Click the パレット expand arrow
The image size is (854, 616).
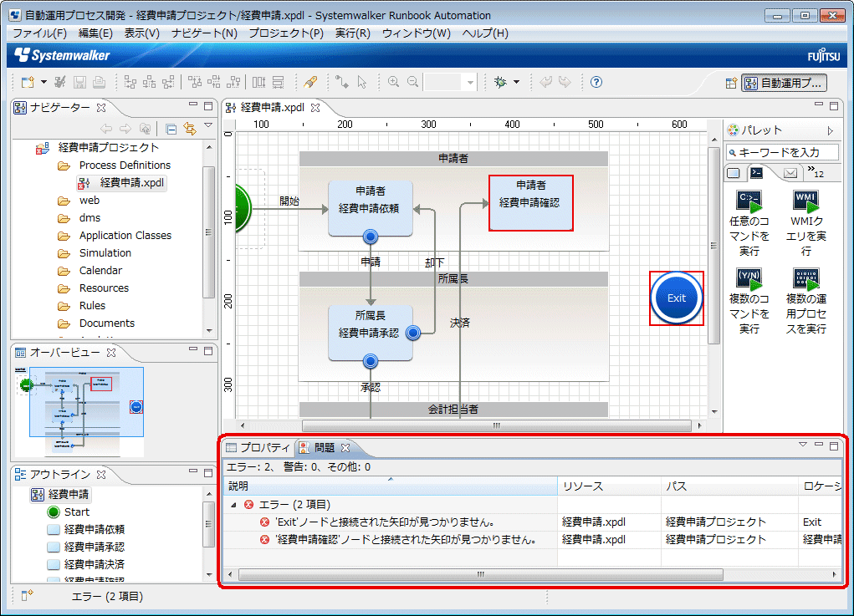click(x=830, y=130)
